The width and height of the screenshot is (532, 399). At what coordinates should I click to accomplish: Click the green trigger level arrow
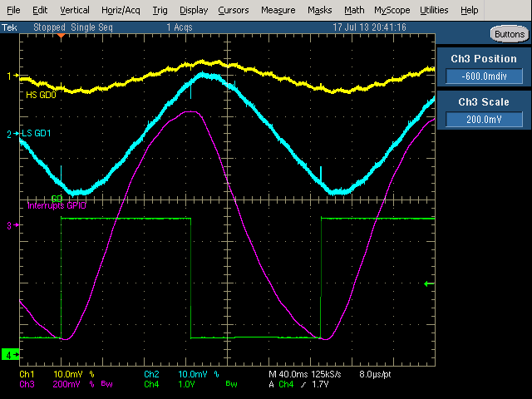point(429,284)
